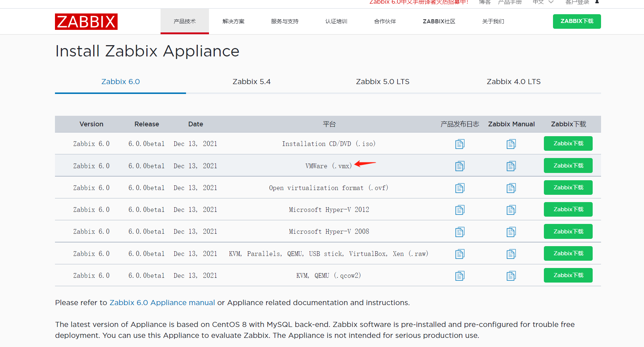644x347 pixels.
Task: Open the Zabbix Manual icon on the VMWare row
Action: tap(511, 166)
